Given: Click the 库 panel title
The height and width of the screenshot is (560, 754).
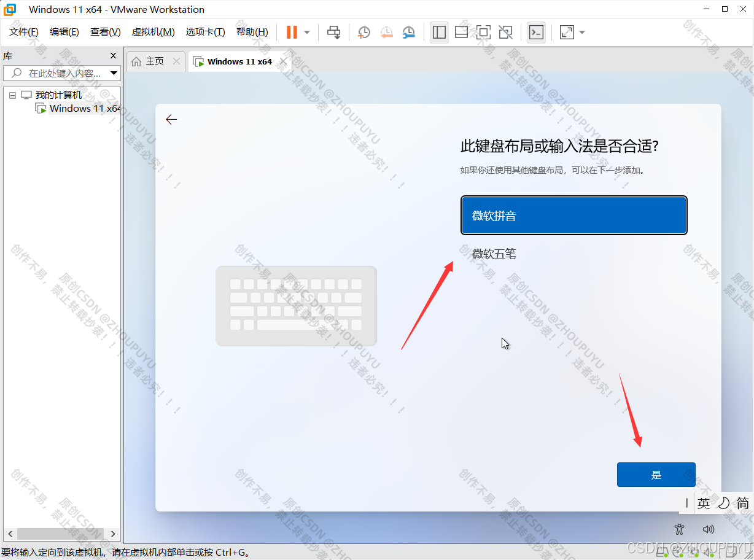Looking at the screenshot, I should click(x=7, y=55).
